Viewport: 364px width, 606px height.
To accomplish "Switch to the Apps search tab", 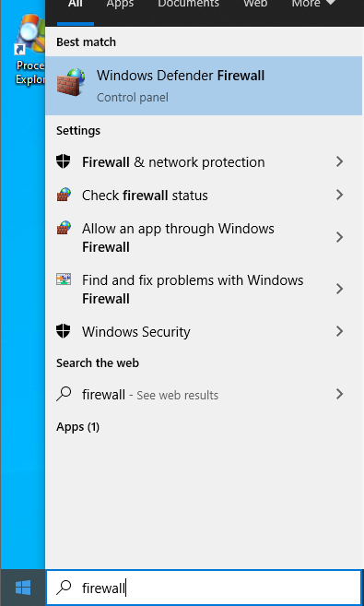I will (x=120, y=4).
